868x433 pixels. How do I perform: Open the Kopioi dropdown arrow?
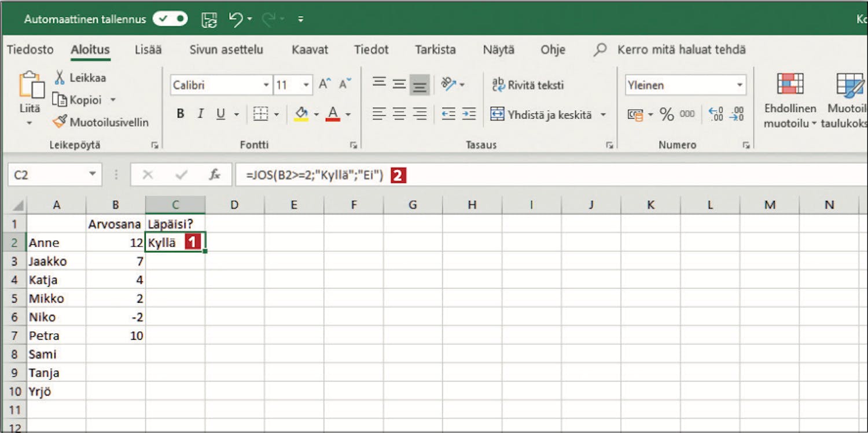(x=113, y=100)
